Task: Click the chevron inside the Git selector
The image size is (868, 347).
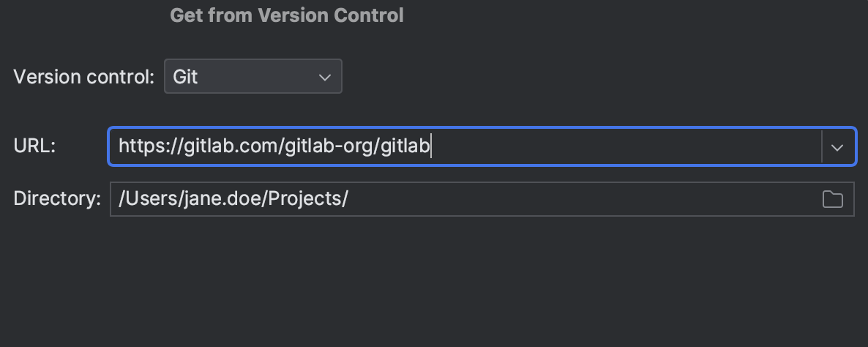Action: coord(325,77)
